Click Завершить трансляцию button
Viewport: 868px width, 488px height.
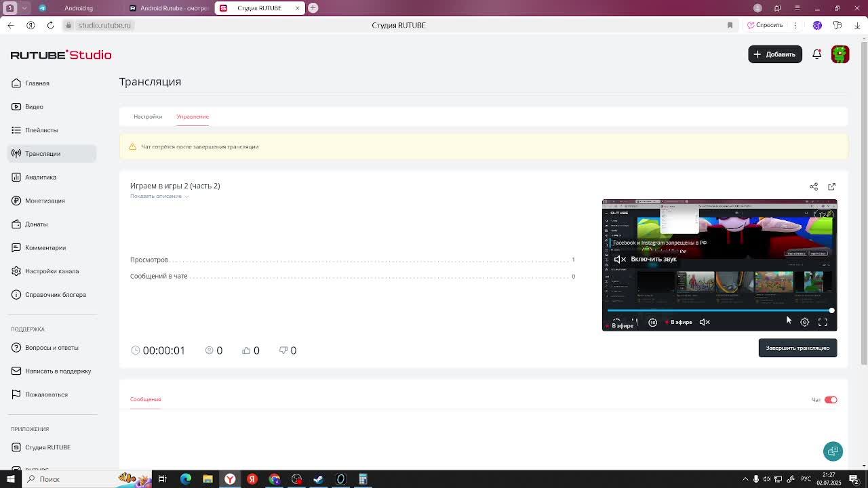click(797, 348)
